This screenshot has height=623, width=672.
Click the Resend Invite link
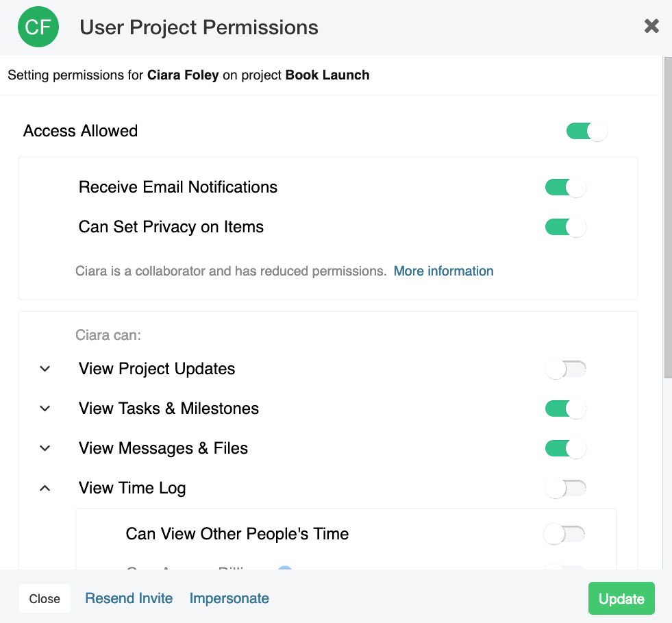coord(129,598)
